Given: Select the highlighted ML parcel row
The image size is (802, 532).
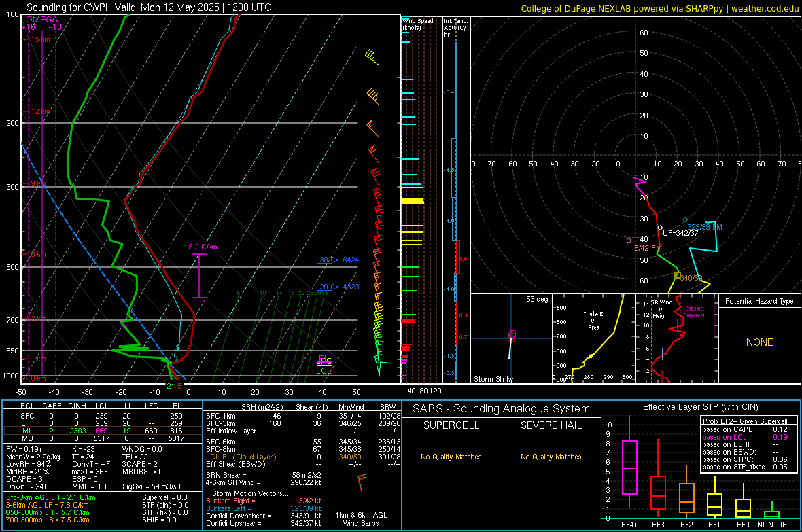Looking at the screenshot, I should [102, 431].
